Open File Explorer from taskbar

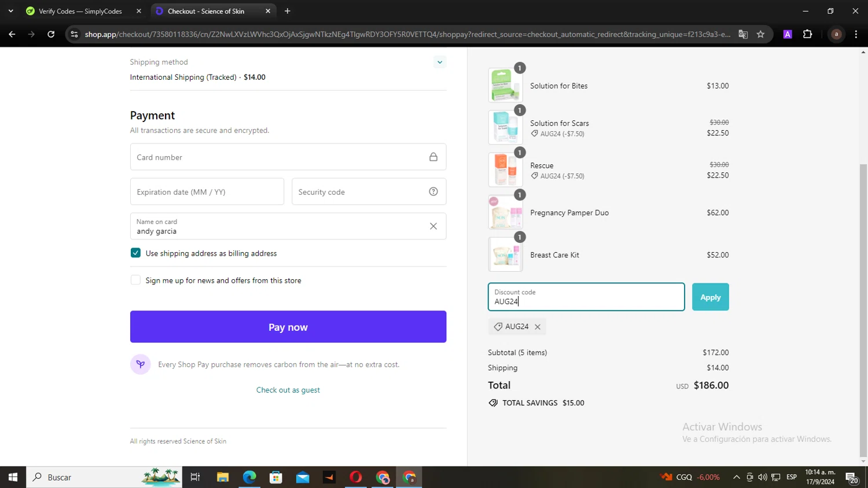(x=223, y=477)
